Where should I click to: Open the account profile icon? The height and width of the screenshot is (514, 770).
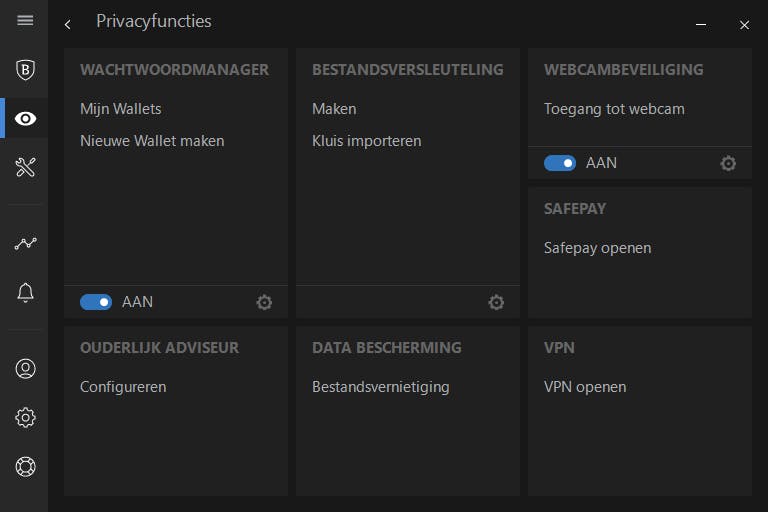click(25, 368)
